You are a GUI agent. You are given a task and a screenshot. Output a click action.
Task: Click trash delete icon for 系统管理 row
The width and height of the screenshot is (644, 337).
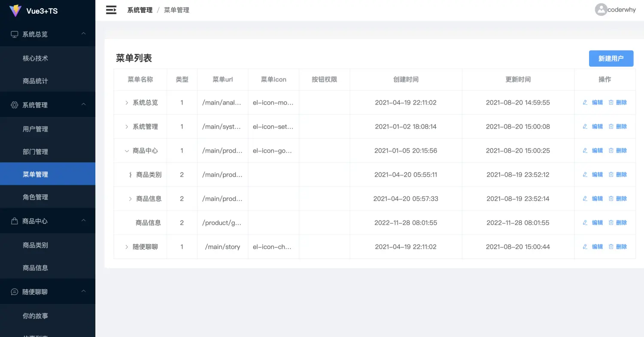point(611,126)
